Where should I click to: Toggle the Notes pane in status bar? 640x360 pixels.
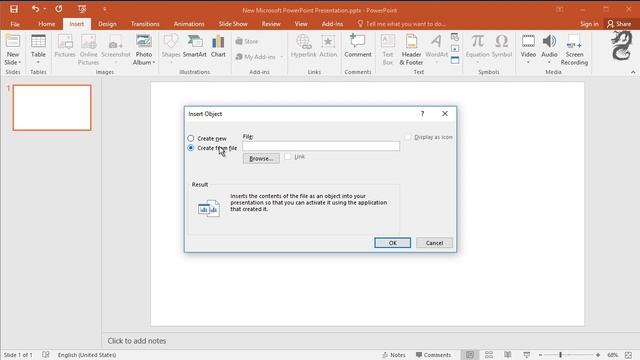pos(393,355)
